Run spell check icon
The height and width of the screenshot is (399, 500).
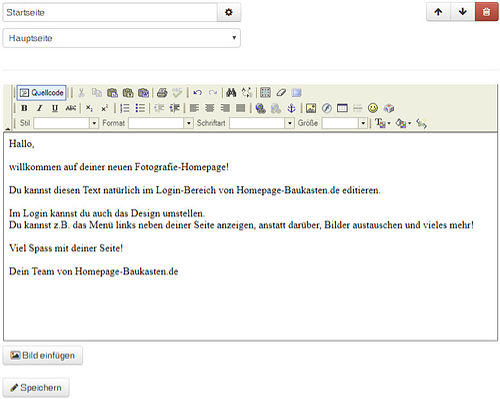pyautogui.click(x=177, y=93)
